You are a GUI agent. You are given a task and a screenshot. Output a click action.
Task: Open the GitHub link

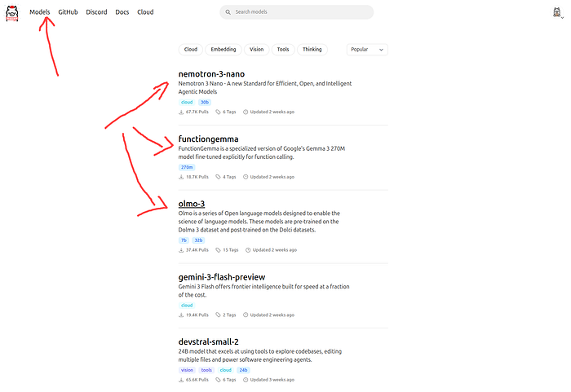[x=68, y=12]
